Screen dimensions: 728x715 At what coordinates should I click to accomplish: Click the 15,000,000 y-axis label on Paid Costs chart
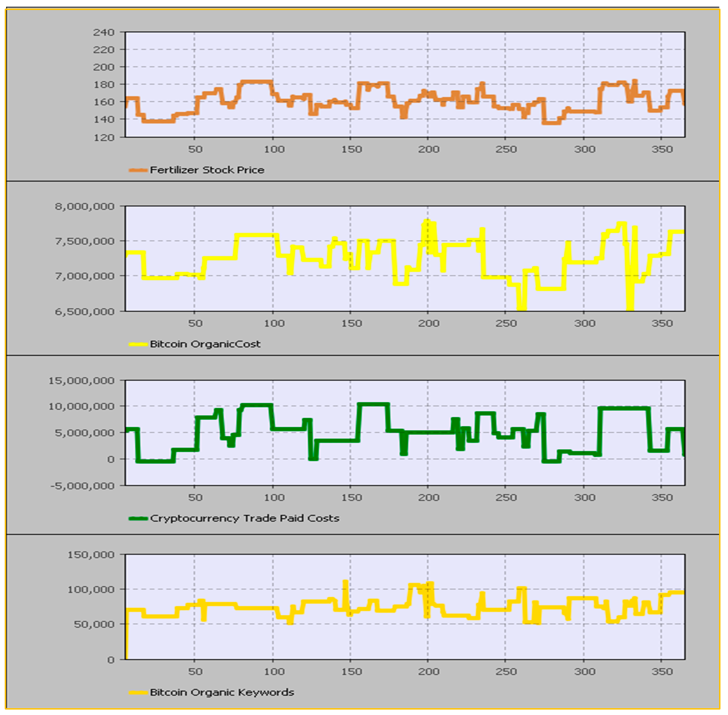tap(81, 381)
